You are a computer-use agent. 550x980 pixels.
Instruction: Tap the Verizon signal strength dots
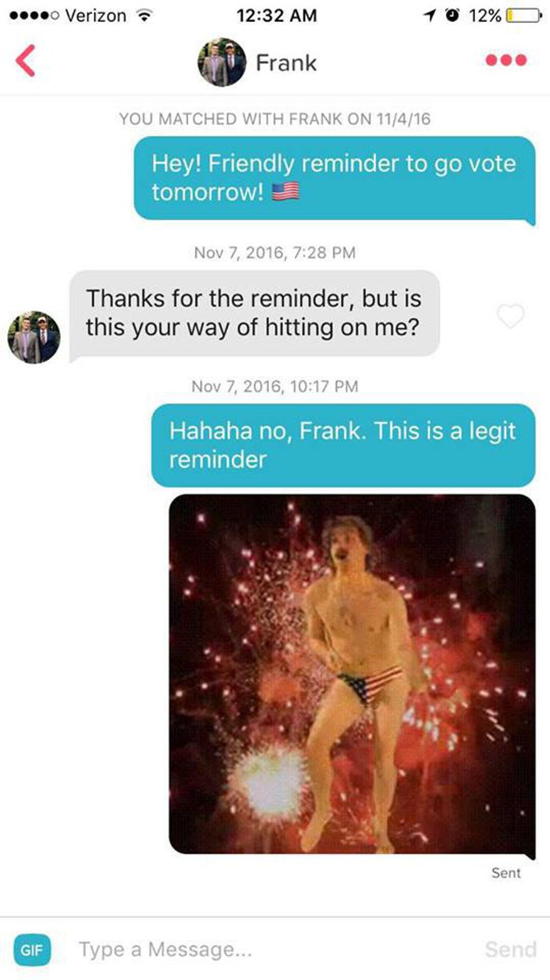pyautogui.click(x=34, y=16)
